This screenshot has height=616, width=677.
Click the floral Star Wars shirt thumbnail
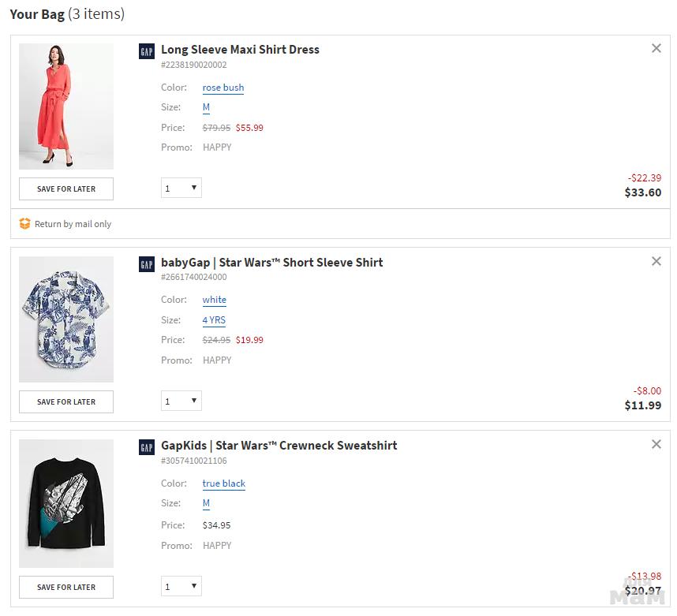[66, 319]
